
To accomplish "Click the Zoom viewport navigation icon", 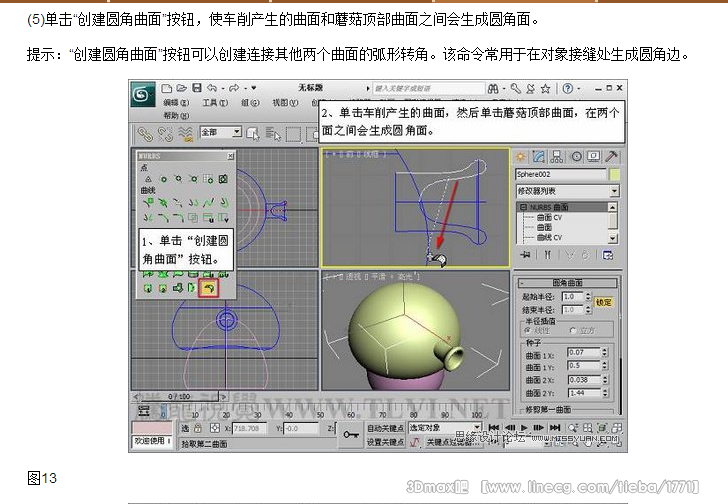I will 573,428.
